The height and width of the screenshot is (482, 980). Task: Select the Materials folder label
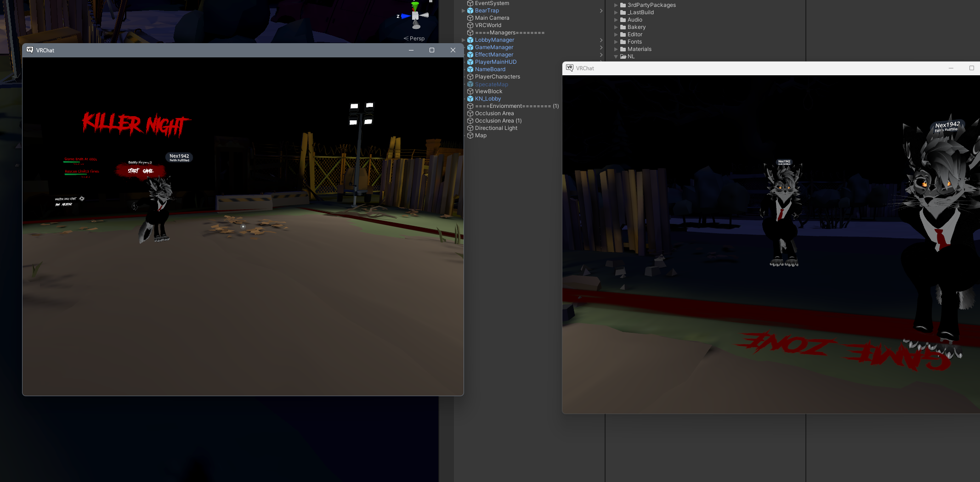point(640,49)
